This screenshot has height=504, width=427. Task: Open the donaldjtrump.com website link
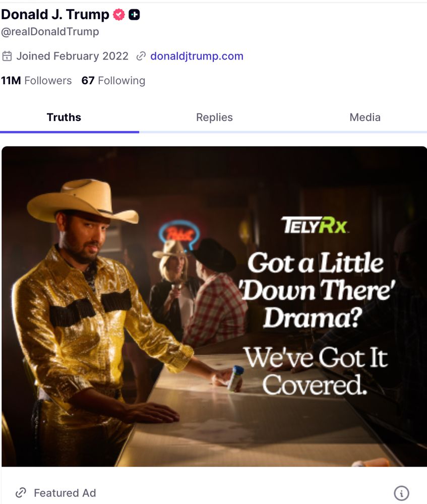198,56
